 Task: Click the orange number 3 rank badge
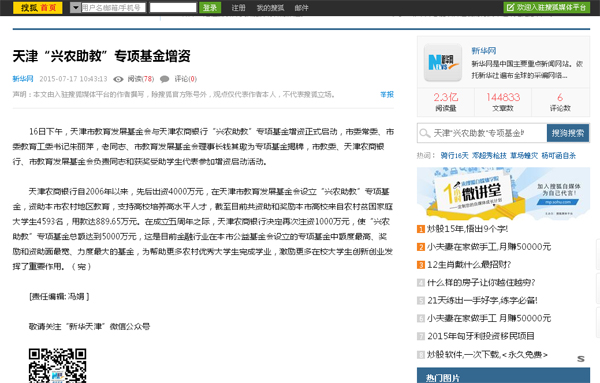(421, 265)
